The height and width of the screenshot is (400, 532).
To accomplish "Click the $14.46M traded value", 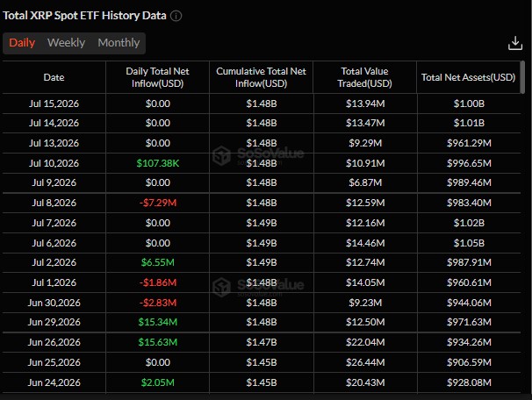I will point(365,243).
